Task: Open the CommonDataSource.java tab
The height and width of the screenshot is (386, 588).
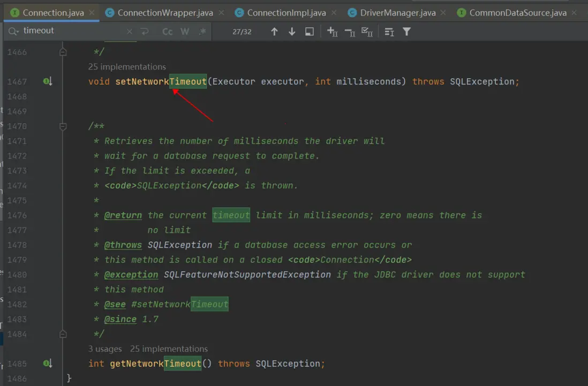Action: click(x=517, y=13)
